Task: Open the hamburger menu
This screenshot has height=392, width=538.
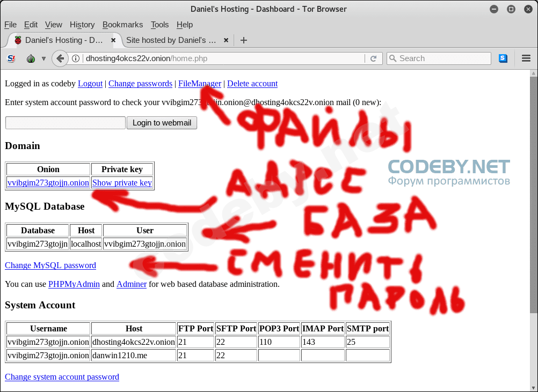Action: click(x=526, y=58)
